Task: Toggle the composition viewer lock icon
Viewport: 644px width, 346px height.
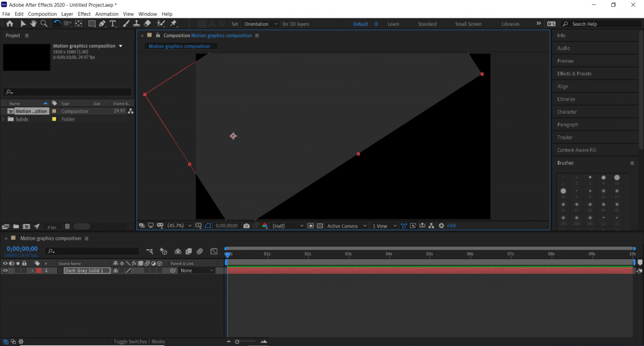Action: pyautogui.click(x=158, y=36)
